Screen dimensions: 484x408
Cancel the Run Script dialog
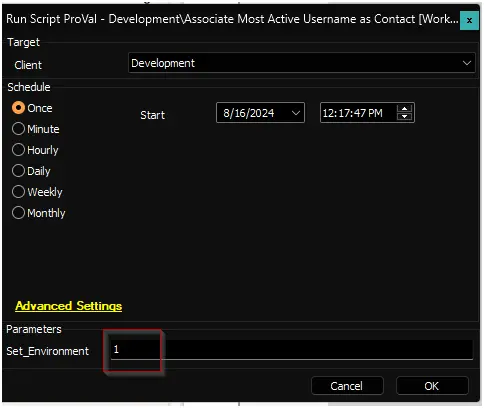pyautogui.click(x=347, y=386)
